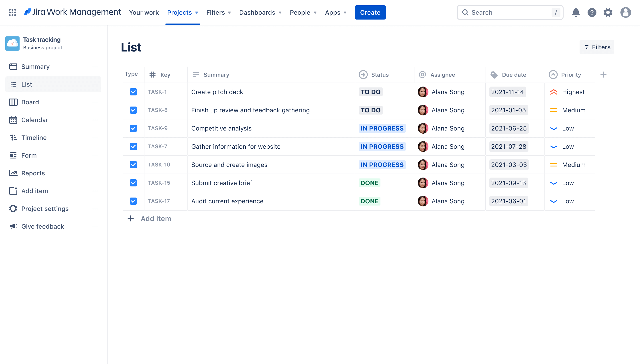Open the Form section in sidebar
The width and height of the screenshot is (640, 364).
(29, 155)
